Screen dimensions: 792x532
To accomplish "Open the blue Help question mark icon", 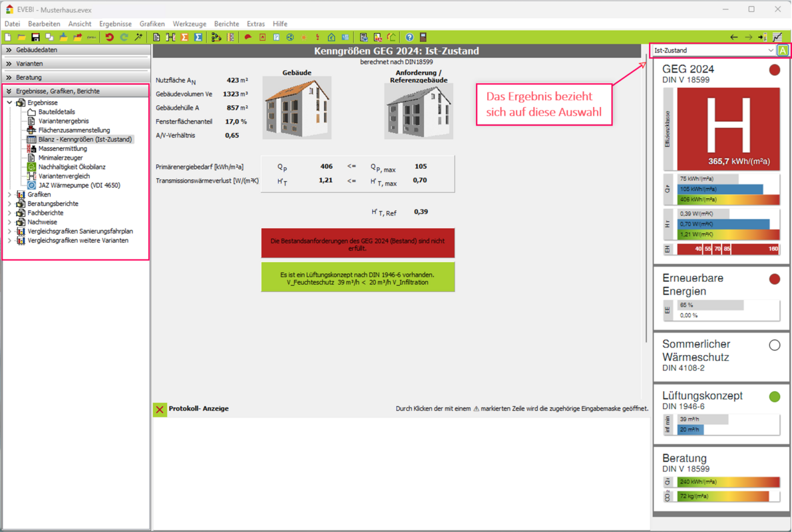I will click(x=409, y=37).
